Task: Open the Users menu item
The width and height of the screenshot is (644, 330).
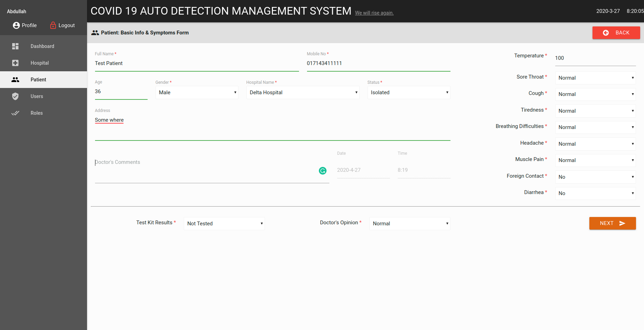Action: [44, 96]
